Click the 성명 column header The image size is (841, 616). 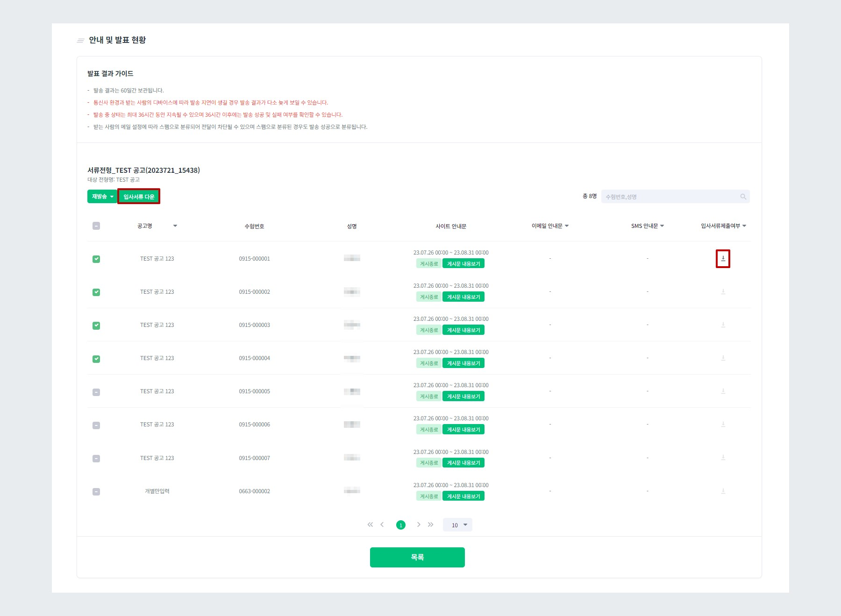(x=352, y=227)
